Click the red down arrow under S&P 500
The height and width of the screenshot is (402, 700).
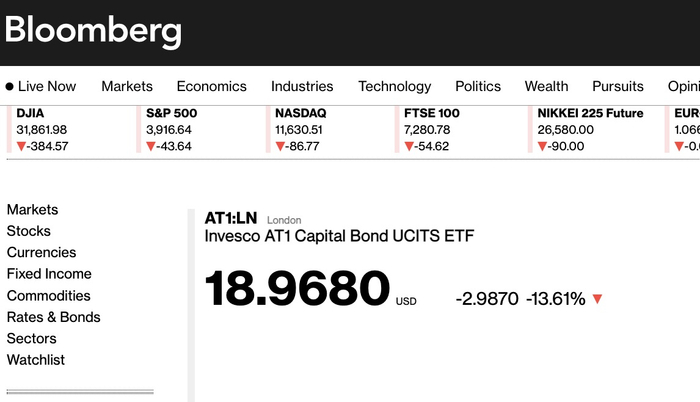coord(151,147)
